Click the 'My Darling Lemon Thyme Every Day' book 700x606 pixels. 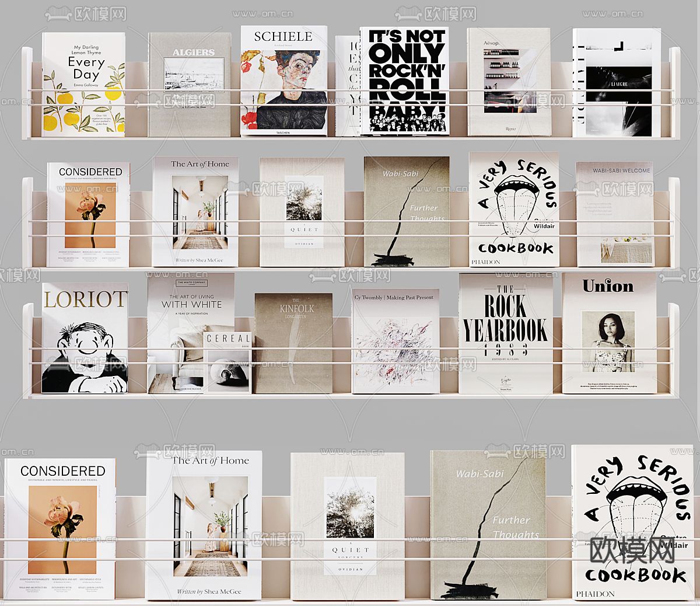click(84, 85)
